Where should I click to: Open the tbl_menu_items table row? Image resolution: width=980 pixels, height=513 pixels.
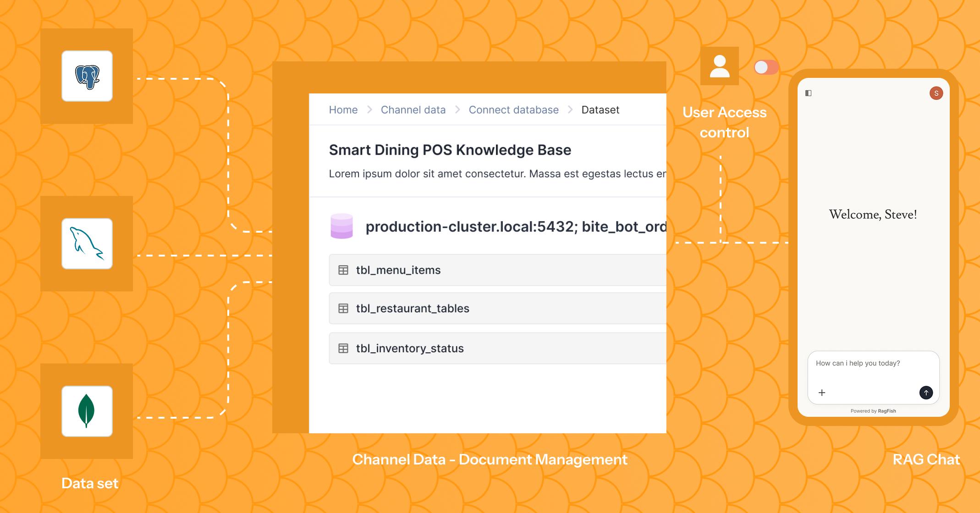click(497, 270)
